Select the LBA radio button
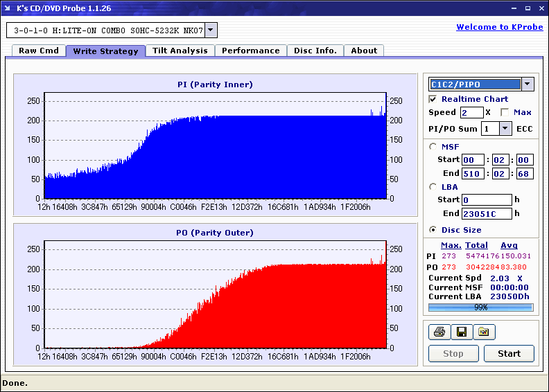549x392 pixels. [433, 187]
